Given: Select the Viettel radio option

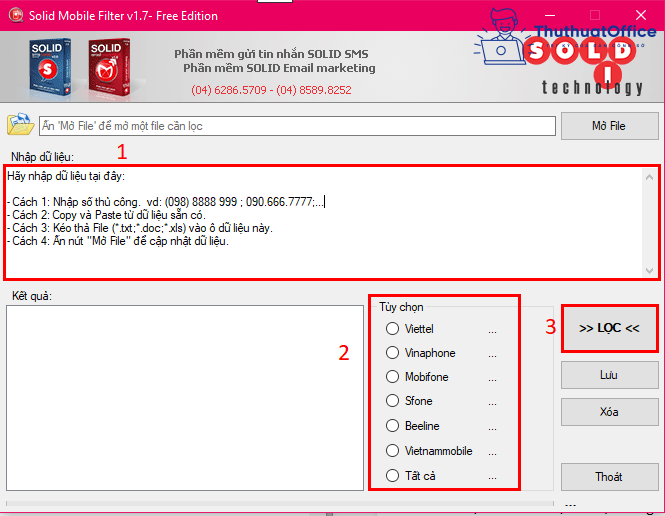Looking at the screenshot, I should (x=392, y=329).
